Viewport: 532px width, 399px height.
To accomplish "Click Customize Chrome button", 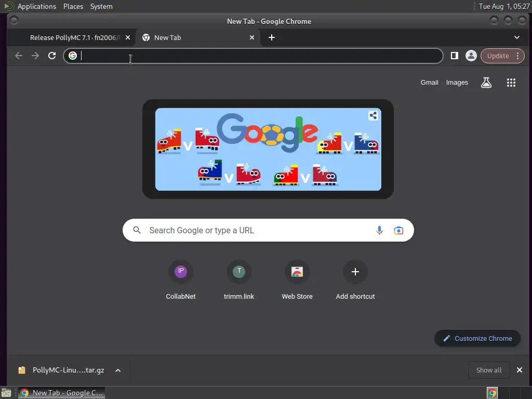I will point(477,339).
